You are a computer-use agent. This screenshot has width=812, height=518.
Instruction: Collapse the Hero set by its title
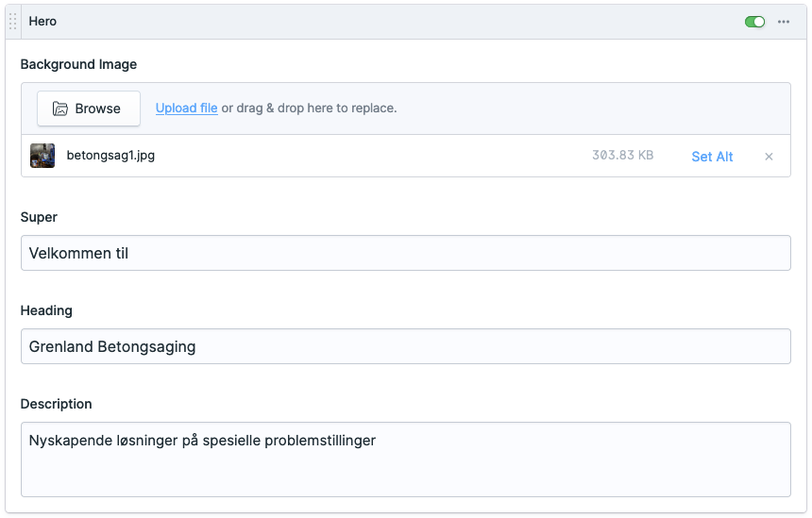coord(42,22)
